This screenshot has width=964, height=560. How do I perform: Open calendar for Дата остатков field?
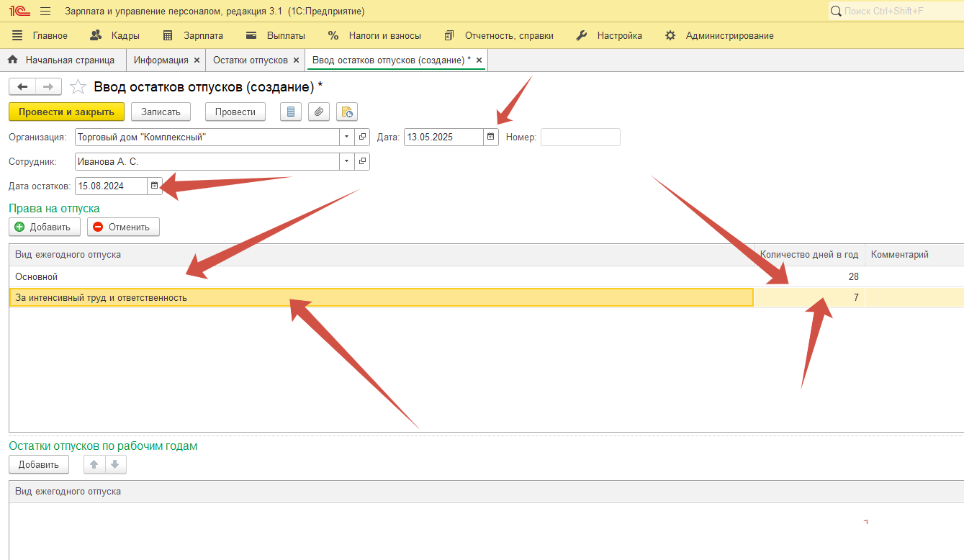pyautogui.click(x=155, y=186)
